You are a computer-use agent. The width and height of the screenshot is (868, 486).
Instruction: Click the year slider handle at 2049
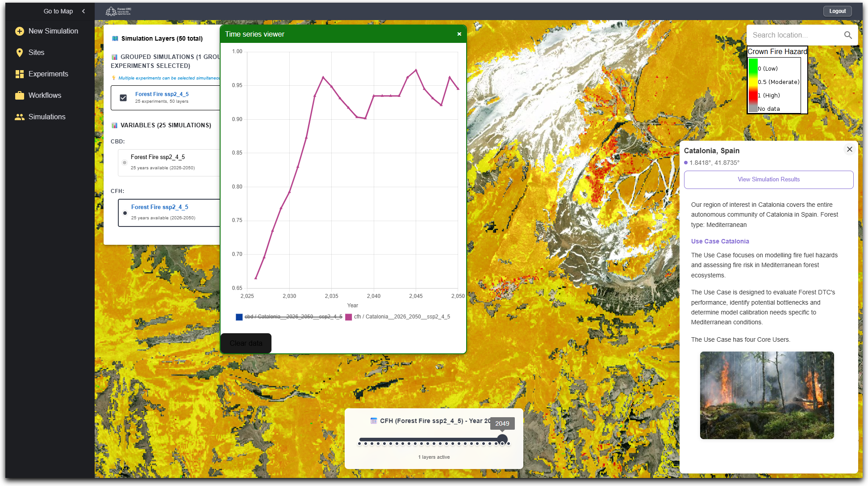(502, 440)
